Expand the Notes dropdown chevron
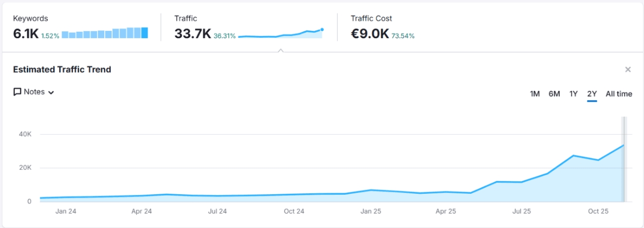The width and height of the screenshot is (644, 228). (x=51, y=92)
